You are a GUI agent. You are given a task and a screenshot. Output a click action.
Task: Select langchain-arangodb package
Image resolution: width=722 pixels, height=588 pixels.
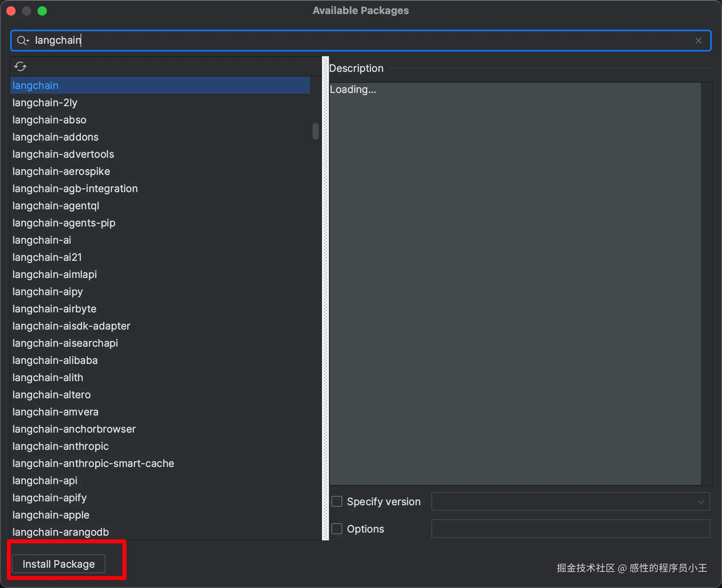tap(160, 532)
